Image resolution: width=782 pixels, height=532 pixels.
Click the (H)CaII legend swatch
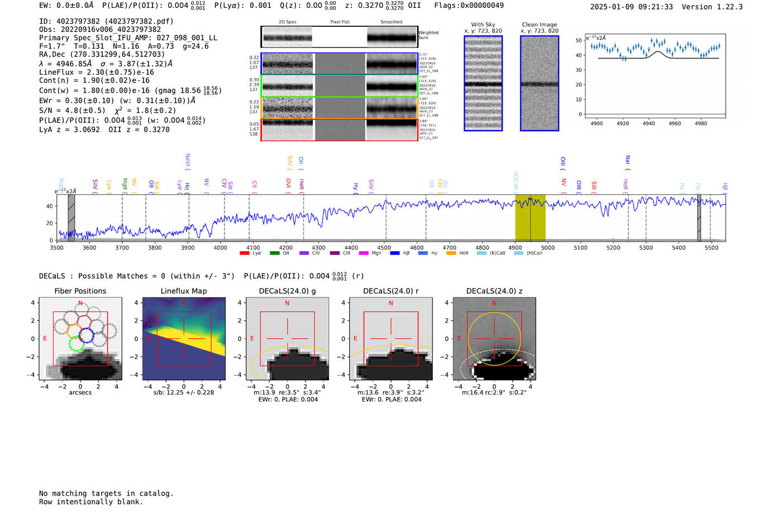point(518,253)
